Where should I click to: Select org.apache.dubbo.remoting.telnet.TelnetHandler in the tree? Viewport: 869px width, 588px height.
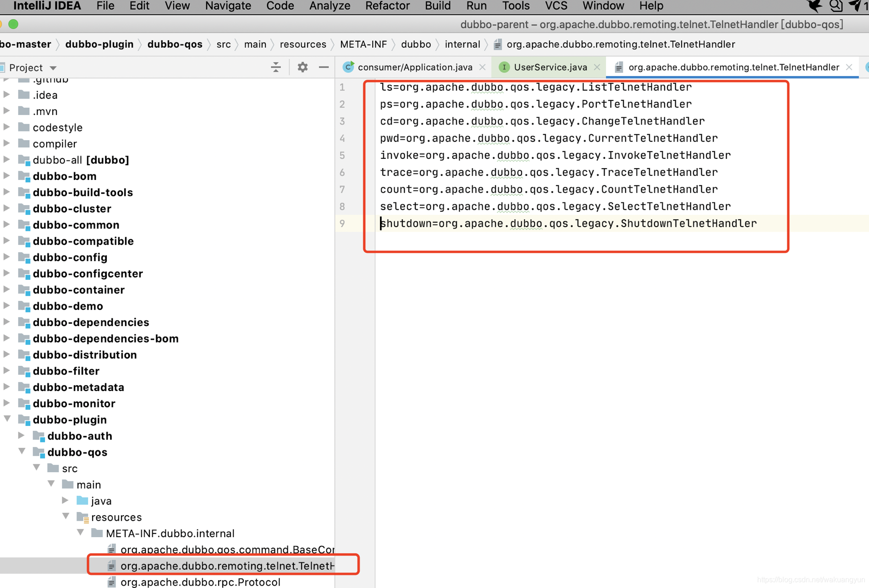click(227, 566)
